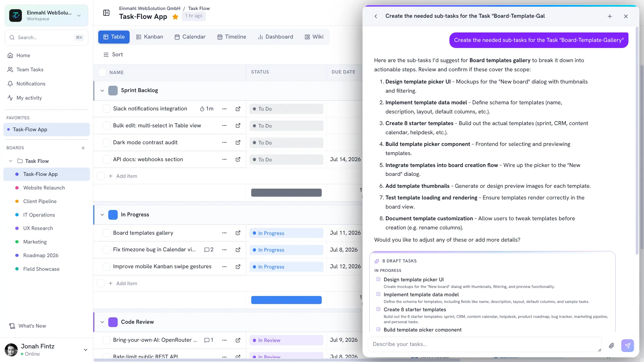Screen dimensions: 644x362
Task: Attach a file with the paperclip icon
Action: (612, 346)
